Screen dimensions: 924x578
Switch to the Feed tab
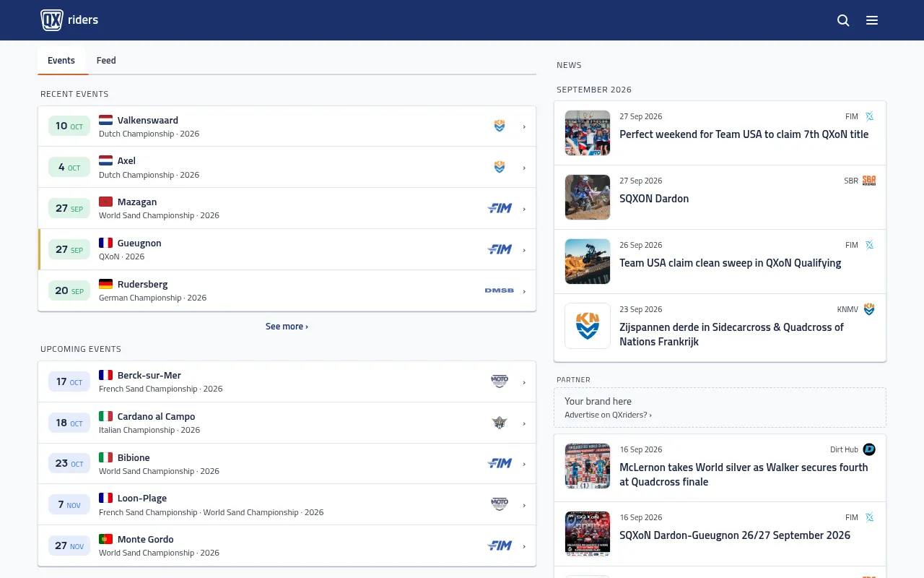click(106, 61)
